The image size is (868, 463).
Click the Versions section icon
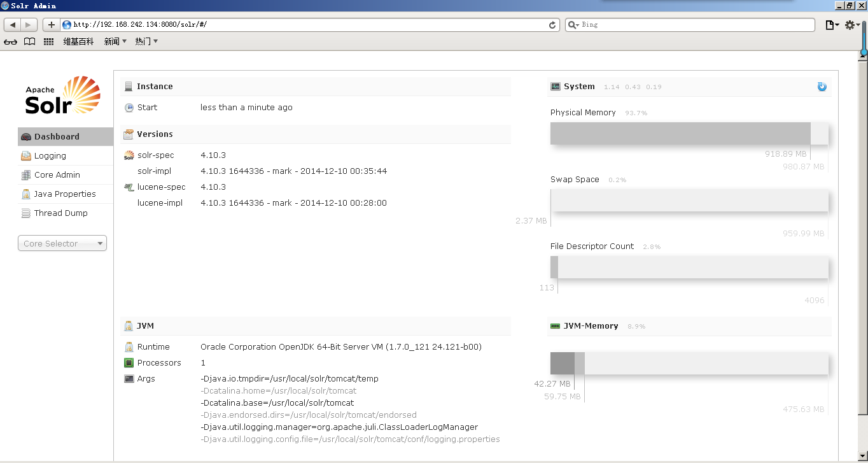click(129, 134)
